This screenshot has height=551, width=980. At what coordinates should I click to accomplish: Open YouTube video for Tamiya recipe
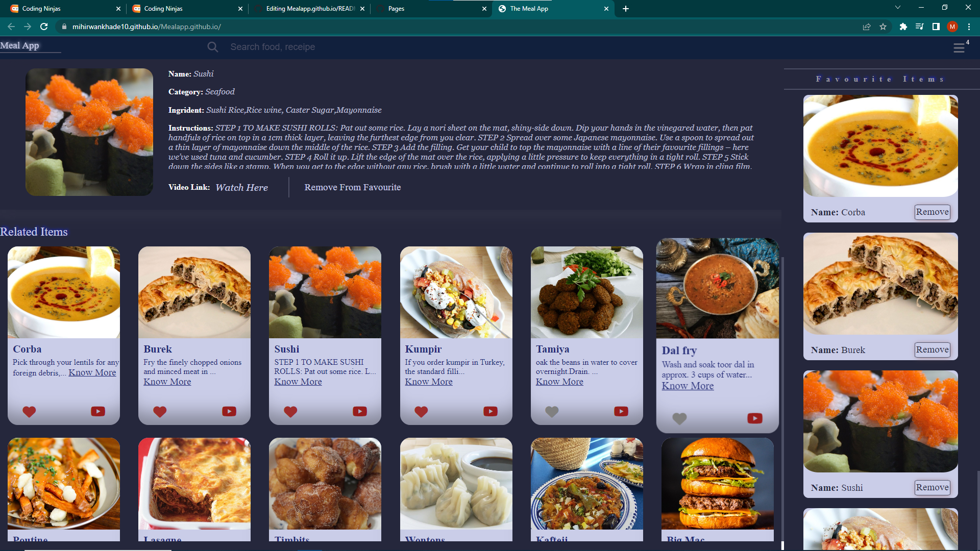click(621, 411)
